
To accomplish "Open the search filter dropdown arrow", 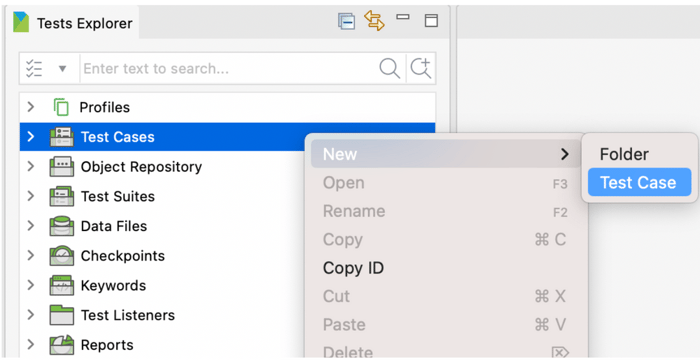I will point(62,69).
